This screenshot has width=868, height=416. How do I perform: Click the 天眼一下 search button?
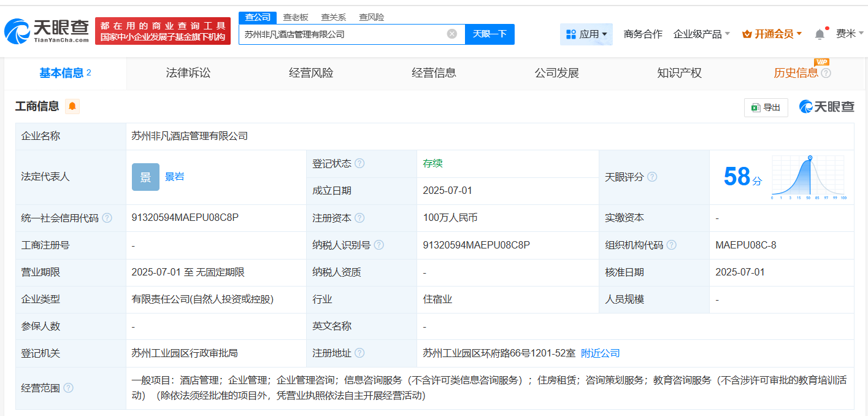click(490, 34)
